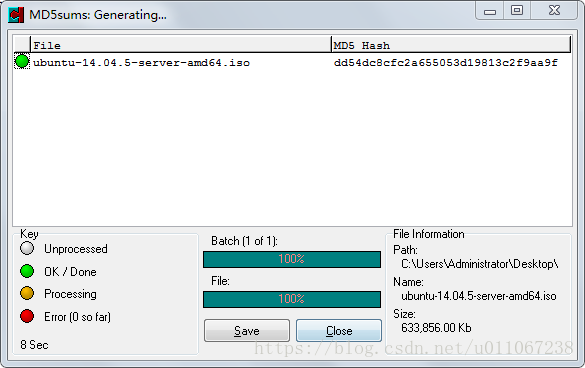This screenshot has height=368, width=585.
Task: Click the elapsed time 8 Sec
Action: (34, 344)
